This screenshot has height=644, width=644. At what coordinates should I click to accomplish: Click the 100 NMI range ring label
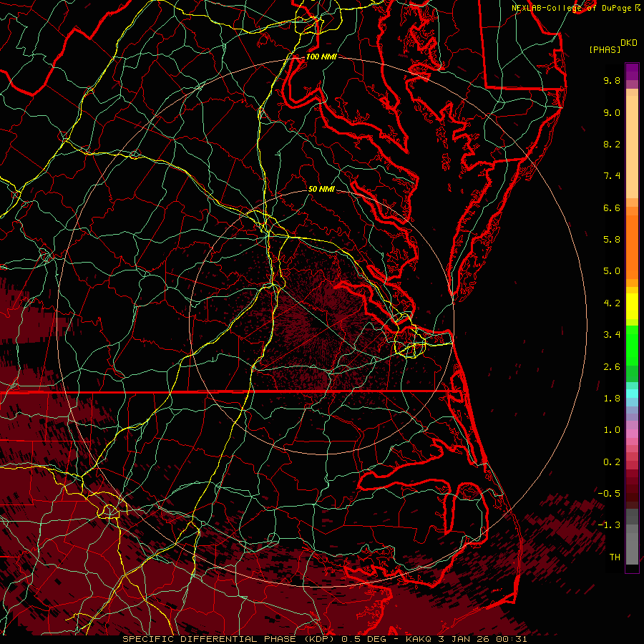tap(321, 57)
